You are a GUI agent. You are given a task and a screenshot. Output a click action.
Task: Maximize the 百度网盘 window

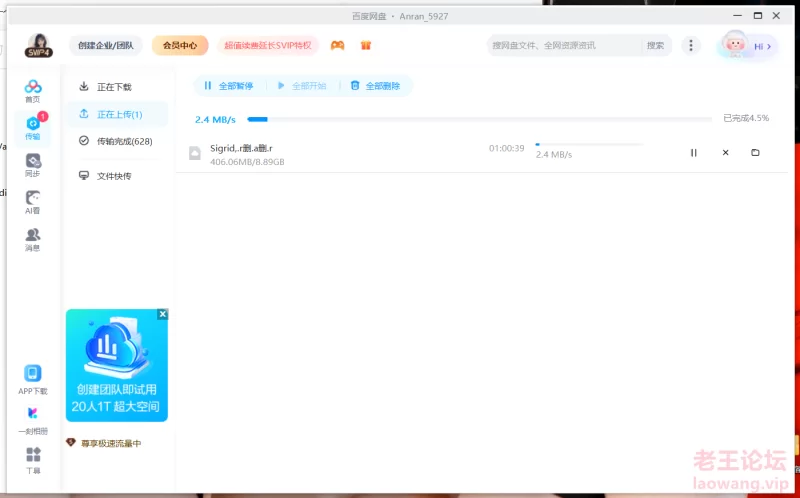tap(758, 16)
